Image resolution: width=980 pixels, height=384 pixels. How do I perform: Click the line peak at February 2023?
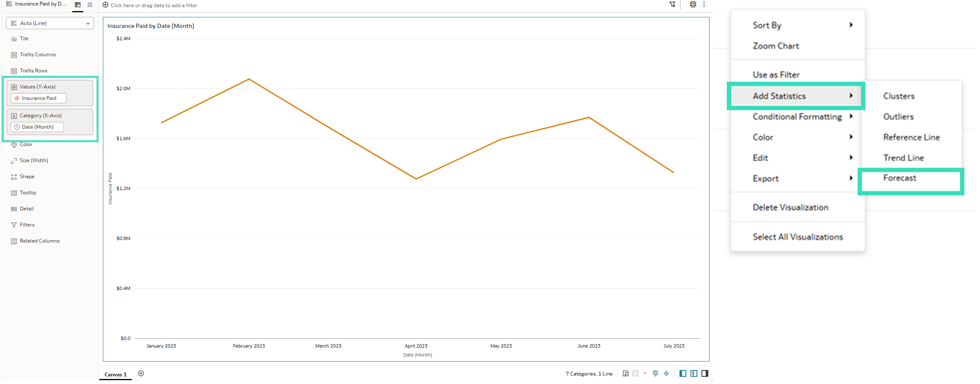[249, 79]
